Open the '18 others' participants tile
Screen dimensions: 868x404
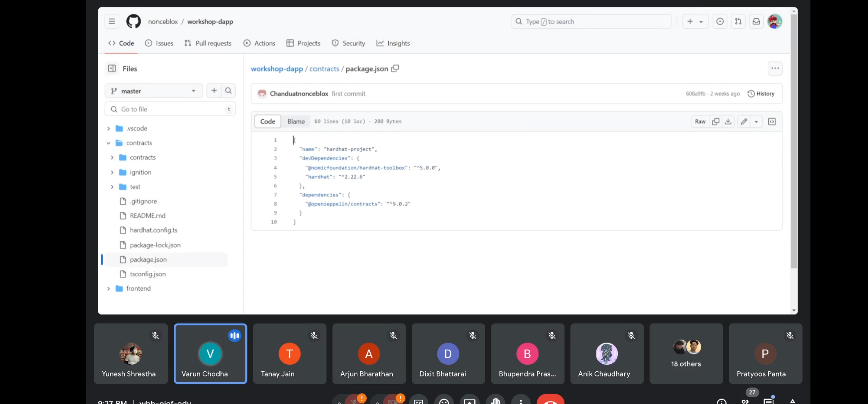point(686,354)
